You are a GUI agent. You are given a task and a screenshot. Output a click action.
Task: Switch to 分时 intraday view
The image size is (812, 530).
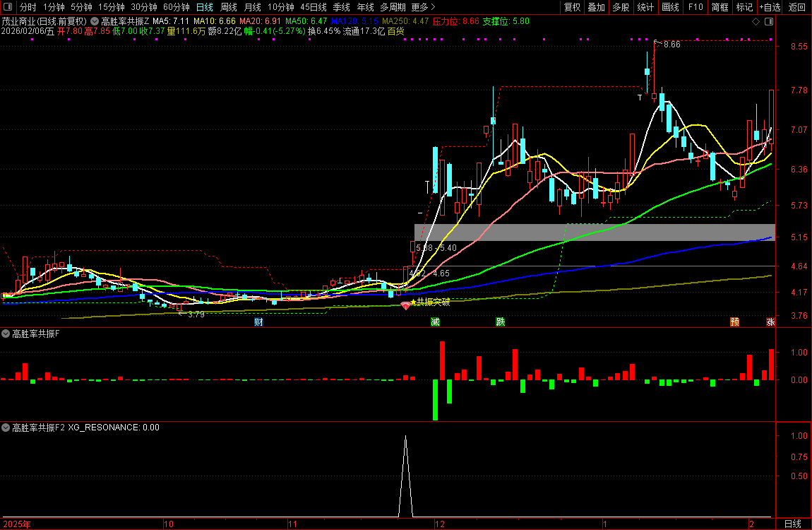click(x=28, y=7)
